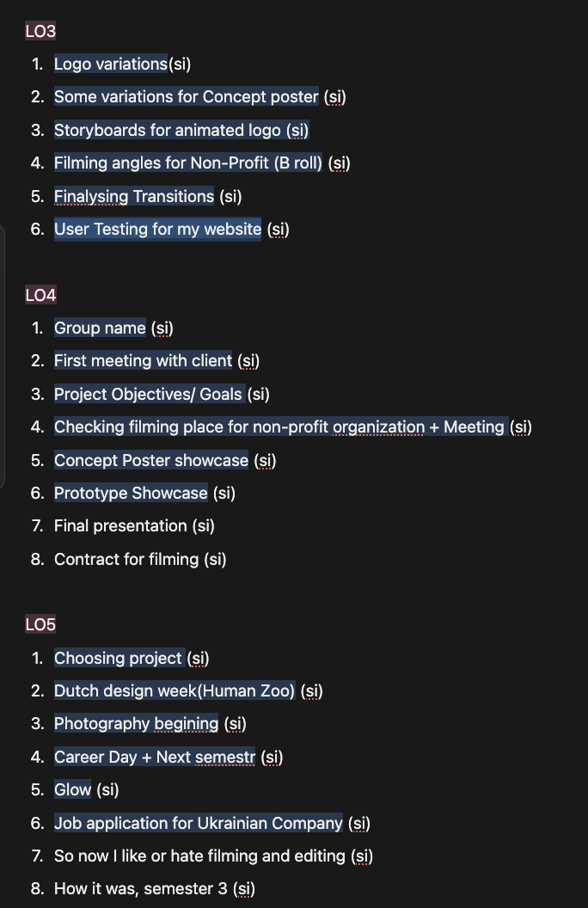Open User Testing for my website link
Screen dimensions: 588x908
point(157,230)
